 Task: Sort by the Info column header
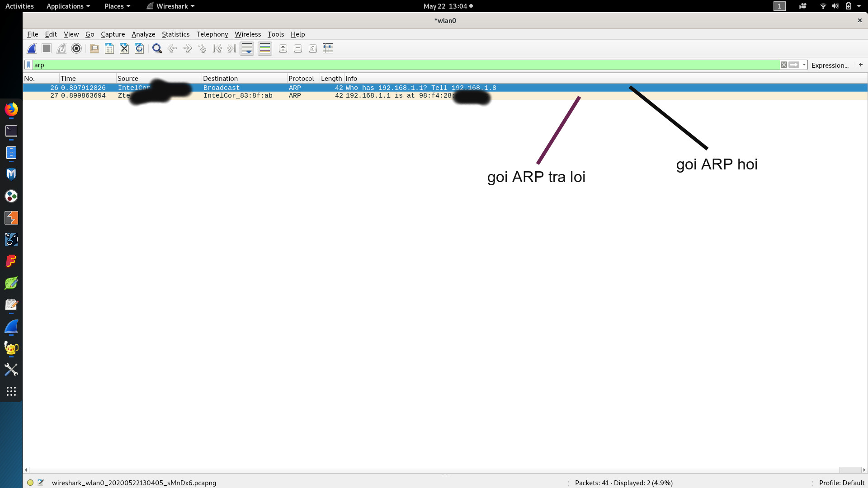606,79
